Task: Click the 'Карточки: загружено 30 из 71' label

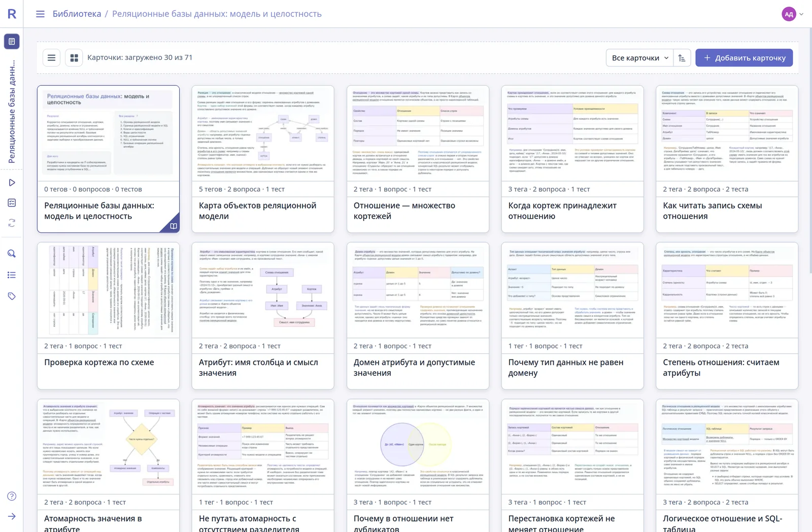Action: pos(140,58)
